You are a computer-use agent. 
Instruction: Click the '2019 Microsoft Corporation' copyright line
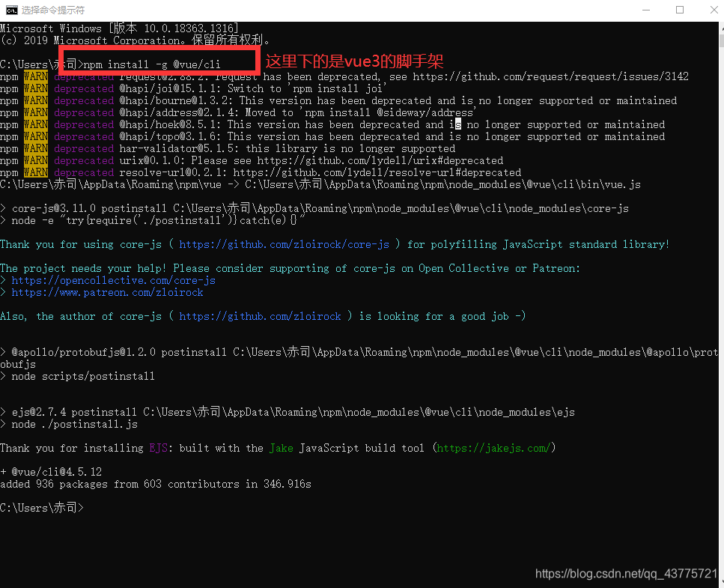click(x=135, y=40)
